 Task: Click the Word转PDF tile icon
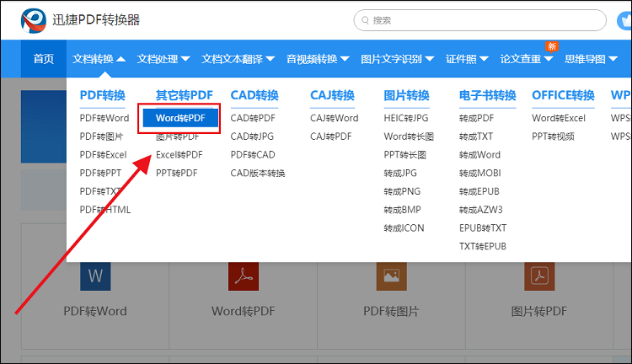[x=244, y=276]
